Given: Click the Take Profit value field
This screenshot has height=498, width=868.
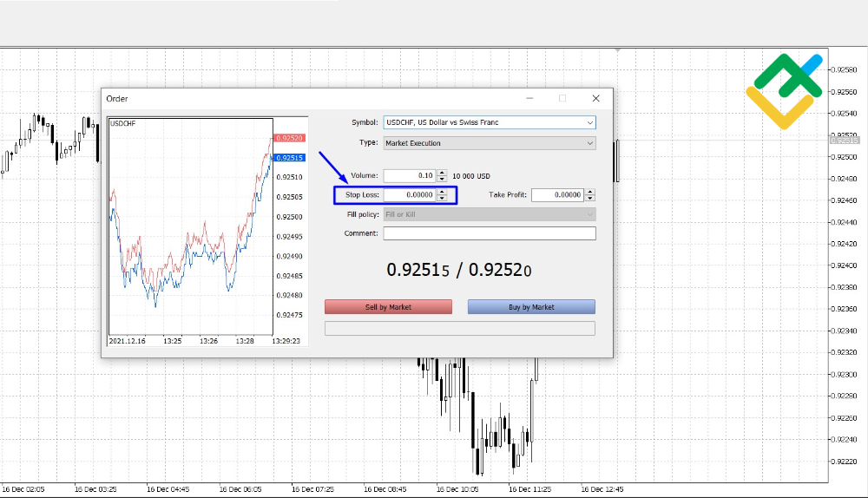Looking at the screenshot, I should [x=558, y=194].
